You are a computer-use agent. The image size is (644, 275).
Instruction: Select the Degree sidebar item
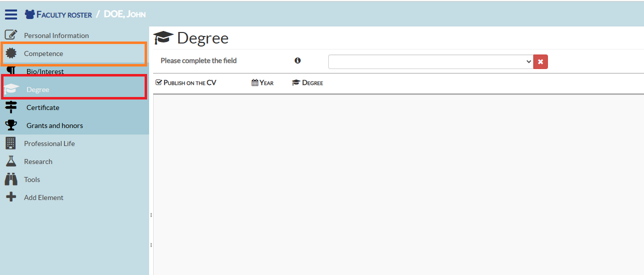38,89
